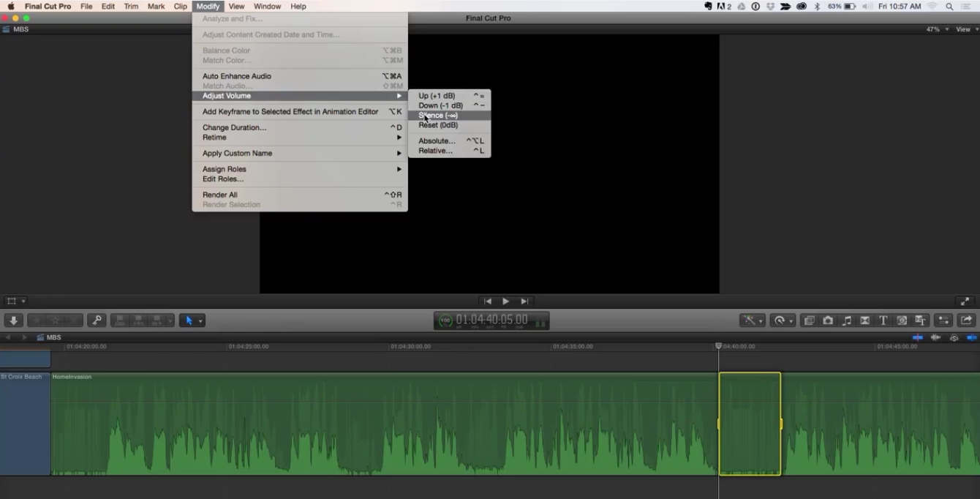Screen dimensions: 980x499
Task: Open the Keyword Editor key icon
Action: (x=97, y=320)
